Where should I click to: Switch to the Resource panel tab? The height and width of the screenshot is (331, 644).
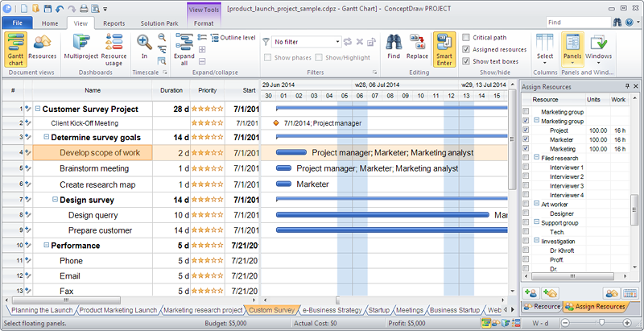click(x=542, y=307)
